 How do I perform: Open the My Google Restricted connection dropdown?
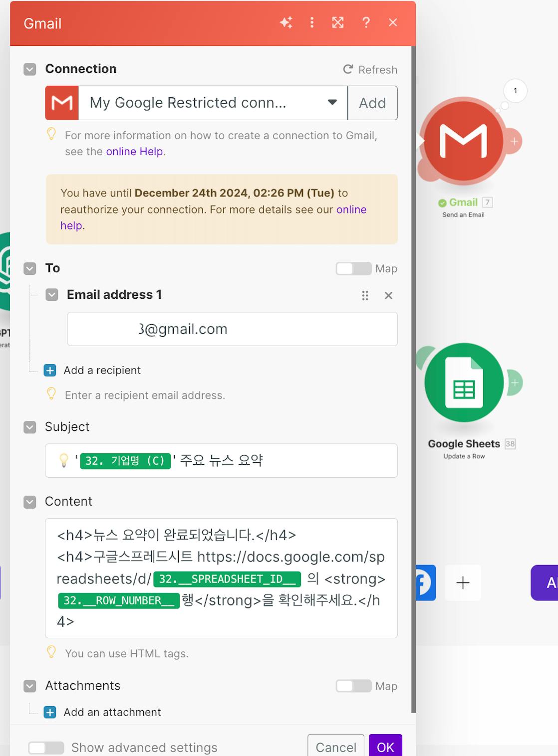(x=213, y=103)
